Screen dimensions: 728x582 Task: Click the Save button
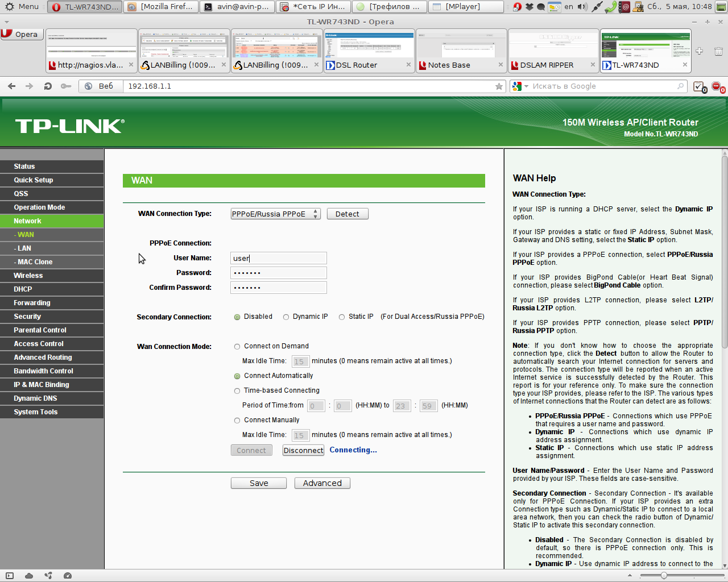pos(259,483)
